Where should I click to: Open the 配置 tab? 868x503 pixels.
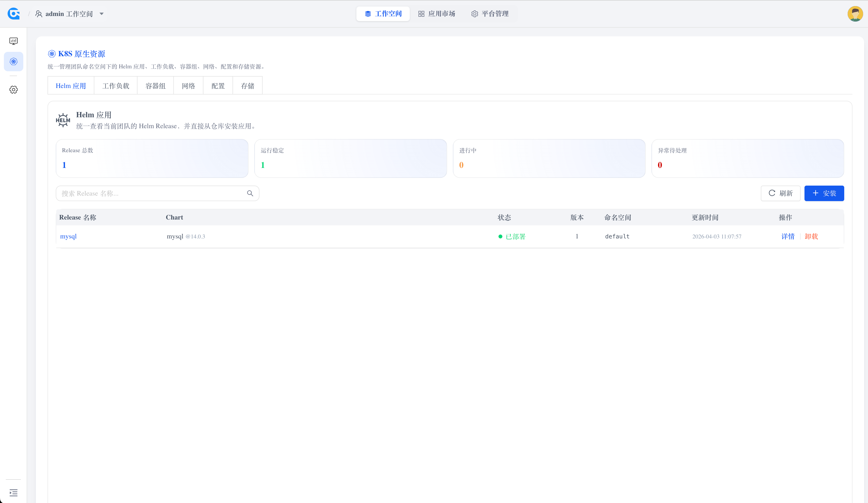[218, 85]
